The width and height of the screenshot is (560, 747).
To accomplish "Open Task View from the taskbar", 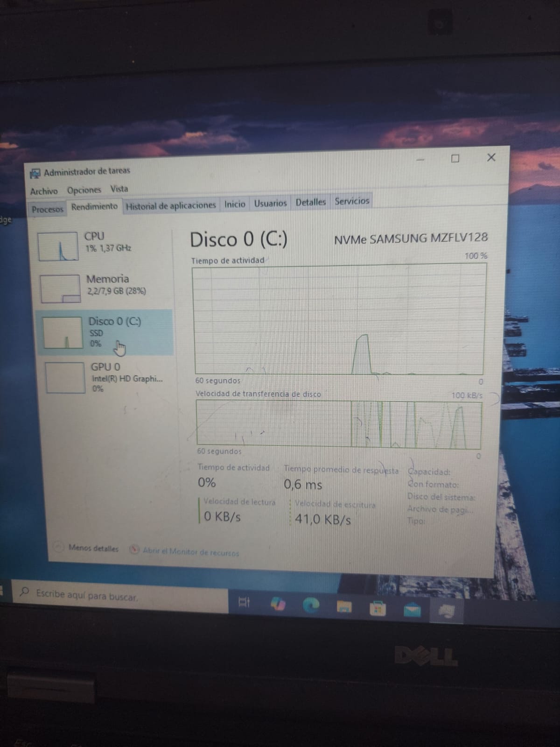I will (244, 602).
